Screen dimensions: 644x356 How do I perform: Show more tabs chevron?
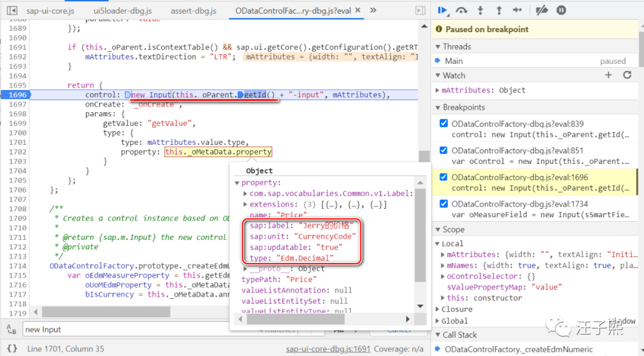(x=373, y=10)
